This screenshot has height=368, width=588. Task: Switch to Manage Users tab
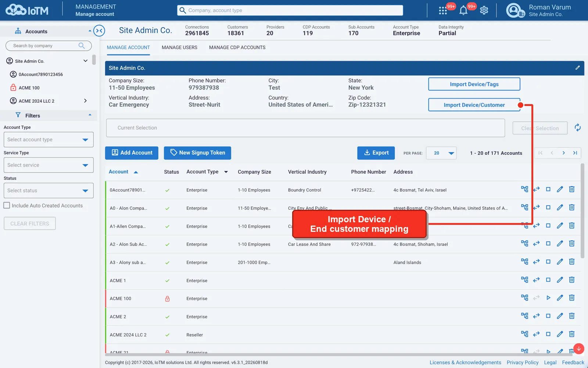(179, 47)
